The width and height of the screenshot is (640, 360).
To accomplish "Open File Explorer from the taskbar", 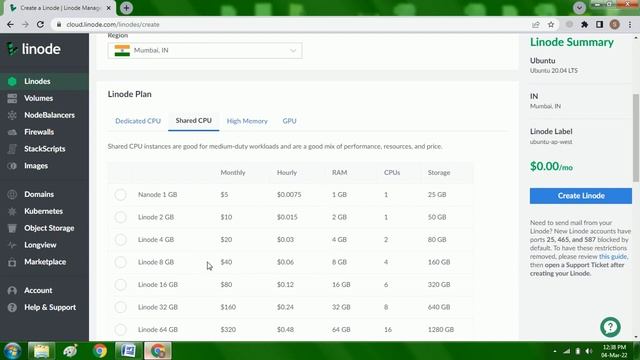I will click(41, 351).
